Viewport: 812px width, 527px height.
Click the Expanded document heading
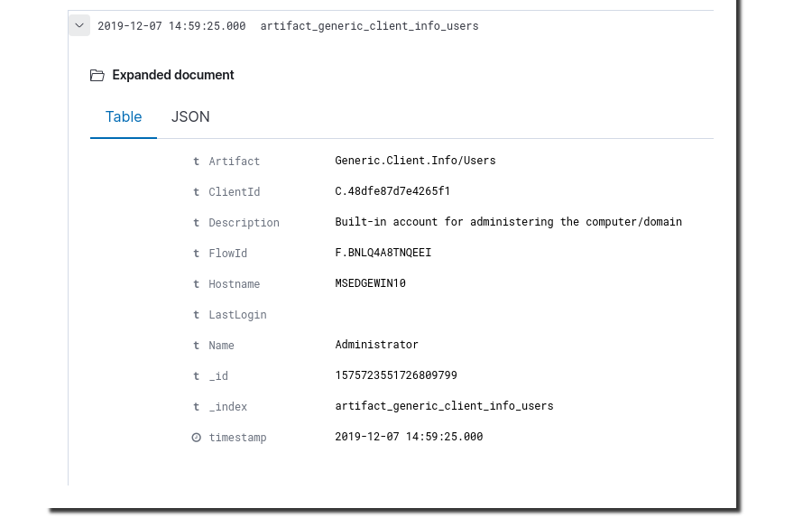click(173, 76)
